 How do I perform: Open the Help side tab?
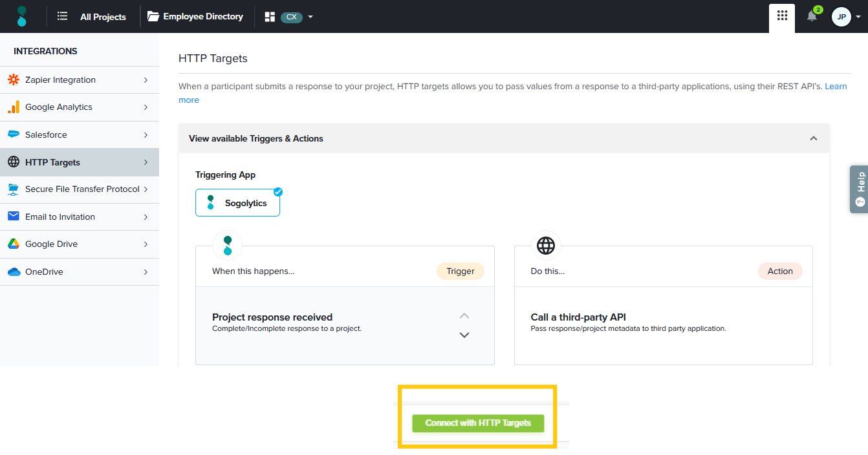pyautogui.click(x=860, y=189)
